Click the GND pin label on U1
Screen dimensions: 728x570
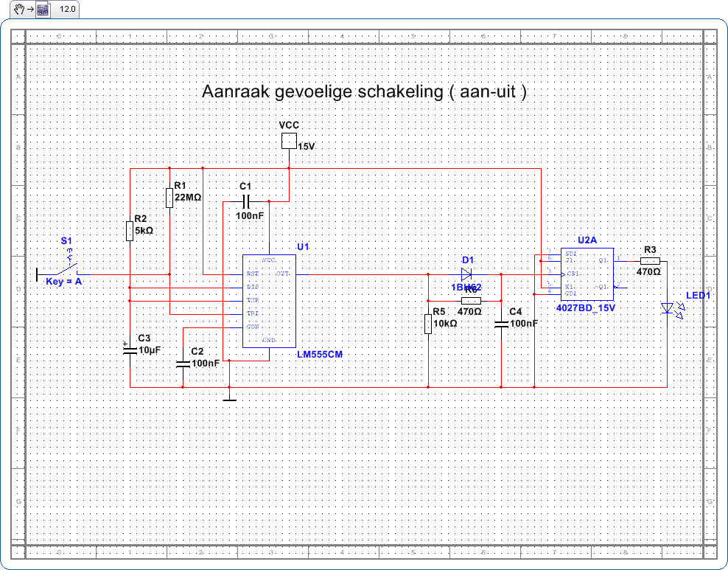[269, 340]
